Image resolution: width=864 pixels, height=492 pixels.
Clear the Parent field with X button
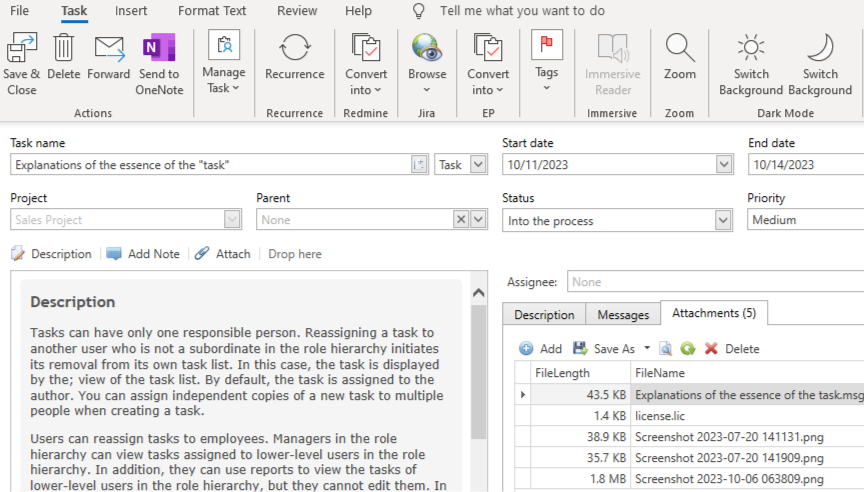461,220
